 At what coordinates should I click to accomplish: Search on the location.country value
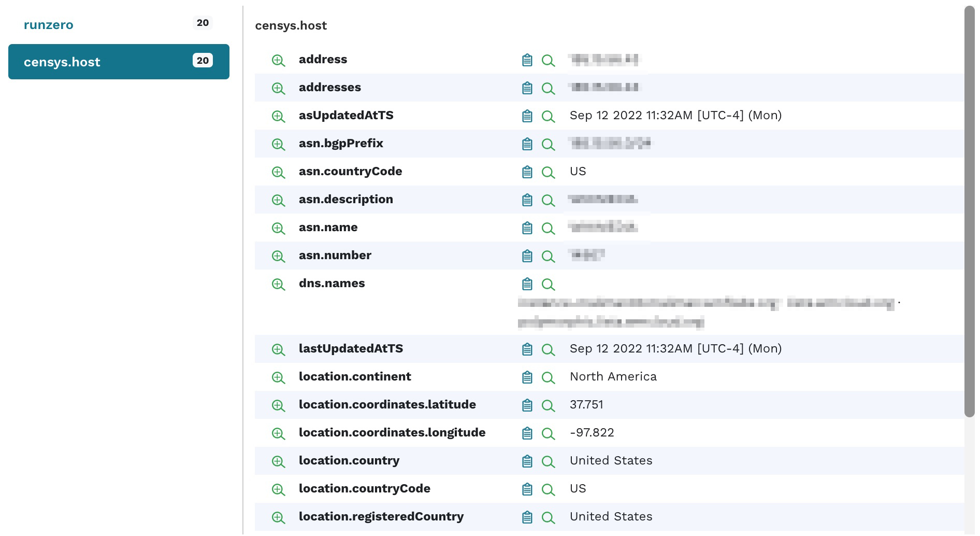pyautogui.click(x=549, y=461)
